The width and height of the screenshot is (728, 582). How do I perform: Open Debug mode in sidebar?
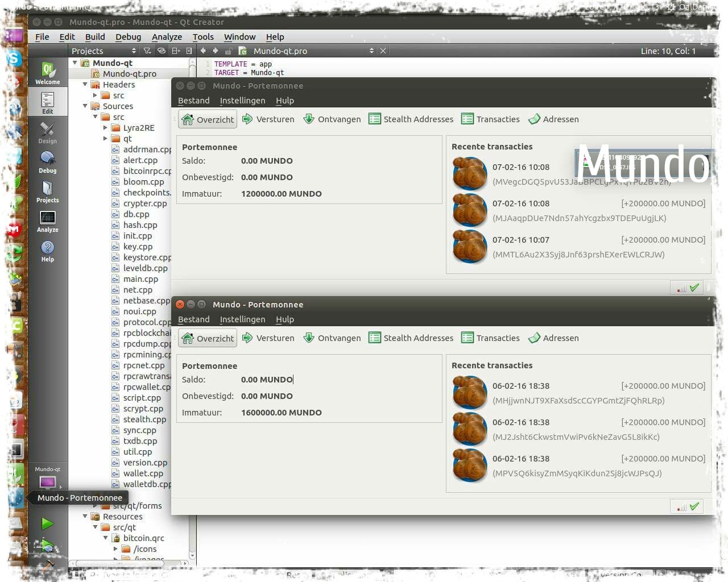(48, 162)
